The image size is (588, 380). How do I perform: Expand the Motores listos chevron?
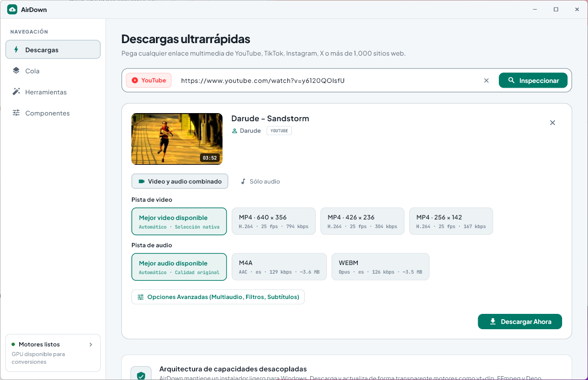[x=91, y=345]
